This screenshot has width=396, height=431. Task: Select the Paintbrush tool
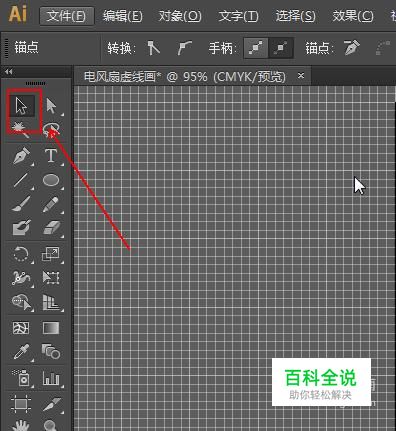21,204
